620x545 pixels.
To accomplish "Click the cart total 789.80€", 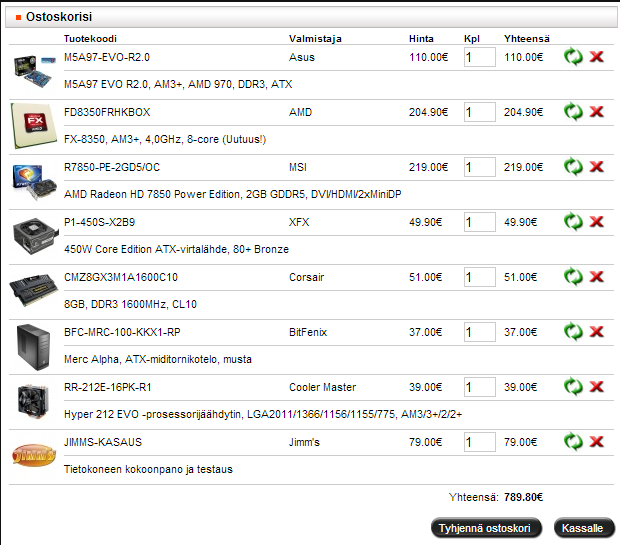I will [x=523, y=497].
